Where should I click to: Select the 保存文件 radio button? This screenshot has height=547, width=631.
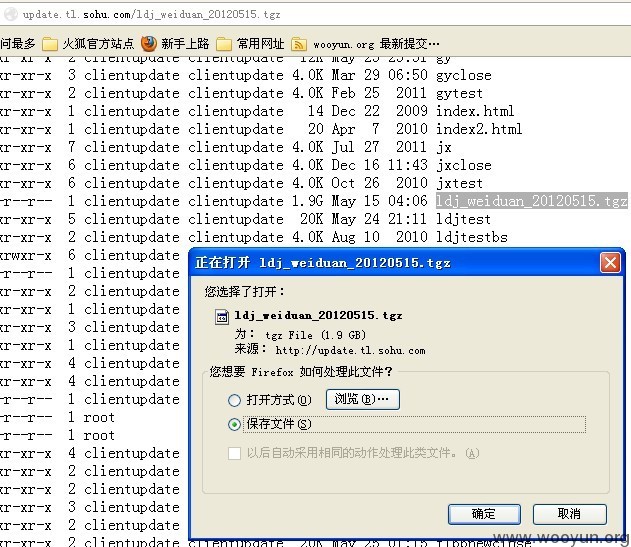coord(234,424)
